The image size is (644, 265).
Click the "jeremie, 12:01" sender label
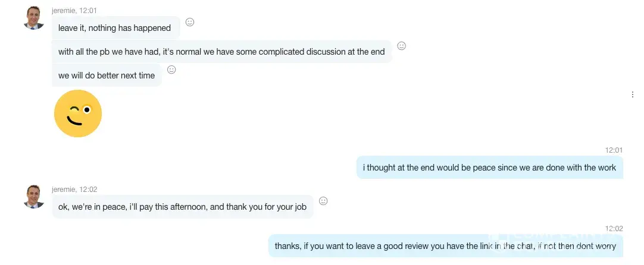click(x=74, y=11)
